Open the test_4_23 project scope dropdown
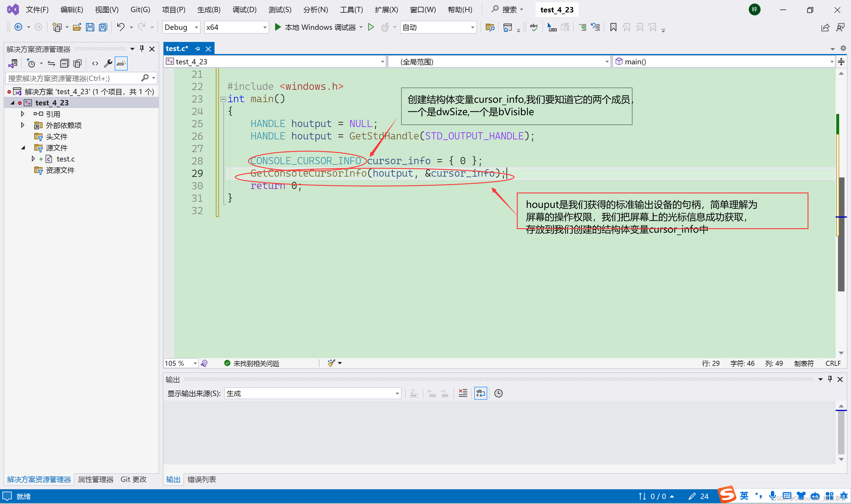The image size is (851, 504). pyautogui.click(x=275, y=62)
